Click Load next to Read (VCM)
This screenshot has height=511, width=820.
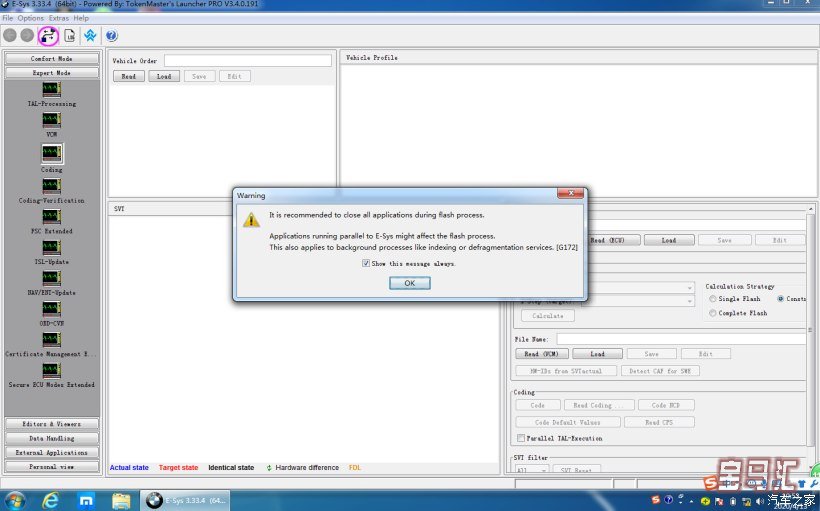pos(597,354)
